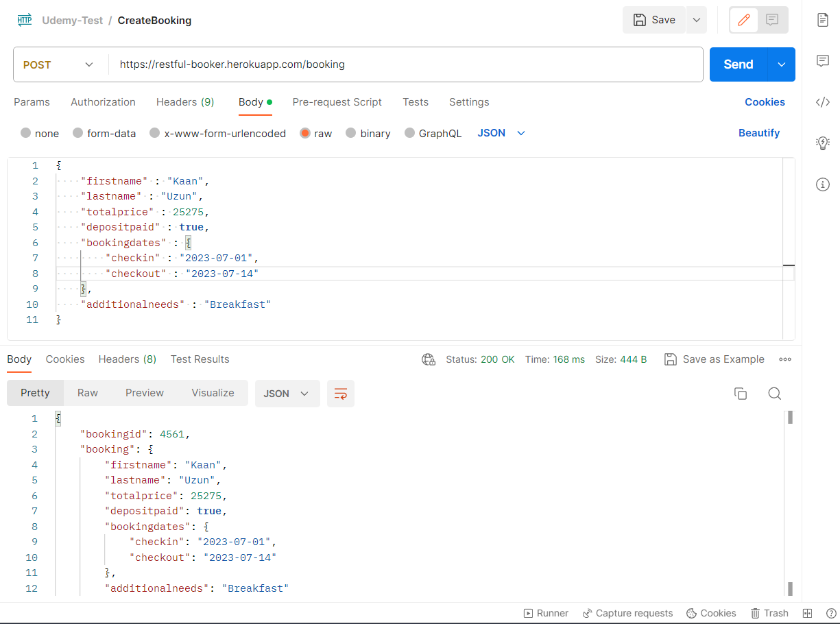
Task: Click the HTTP request type icon
Action: click(25, 20)
